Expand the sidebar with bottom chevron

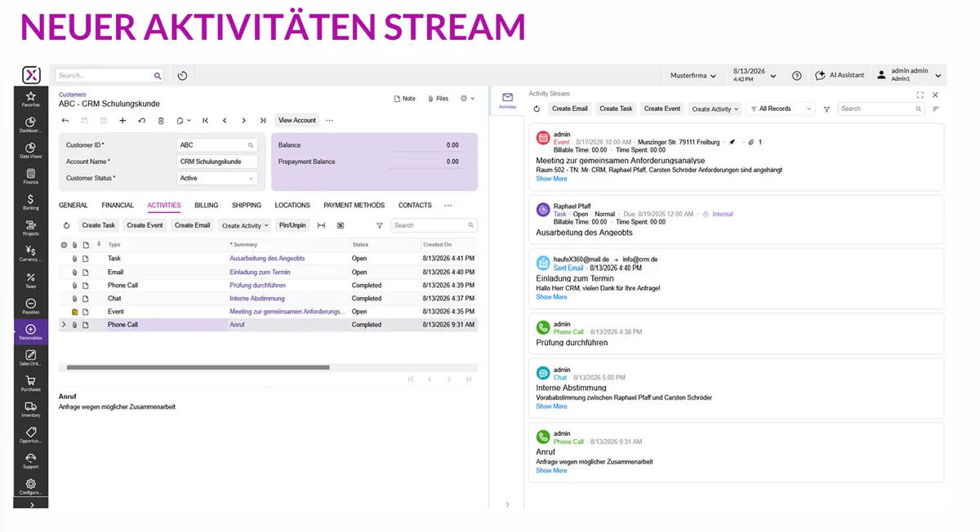[31, 505]
